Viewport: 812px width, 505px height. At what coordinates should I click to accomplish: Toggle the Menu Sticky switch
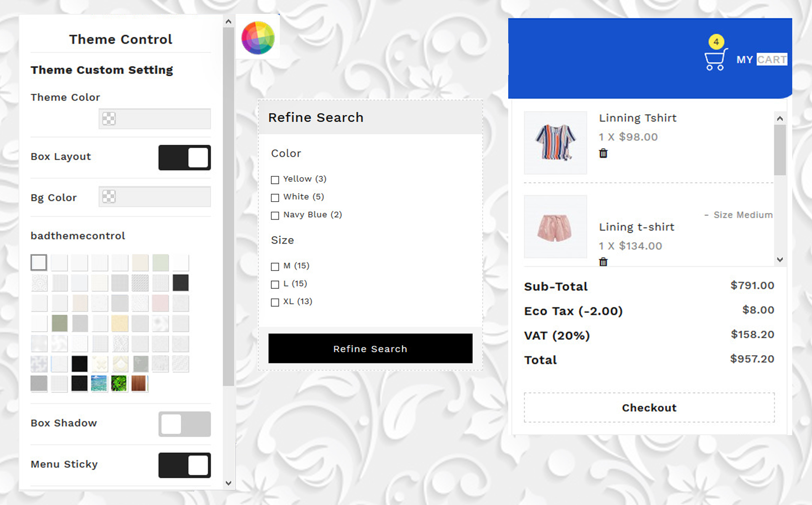[184, 465]
